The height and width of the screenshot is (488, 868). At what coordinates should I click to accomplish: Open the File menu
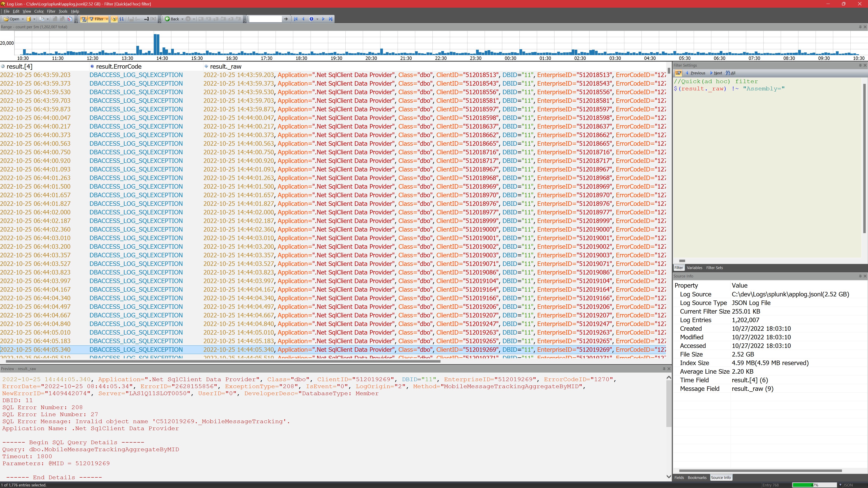pos(6,11)
